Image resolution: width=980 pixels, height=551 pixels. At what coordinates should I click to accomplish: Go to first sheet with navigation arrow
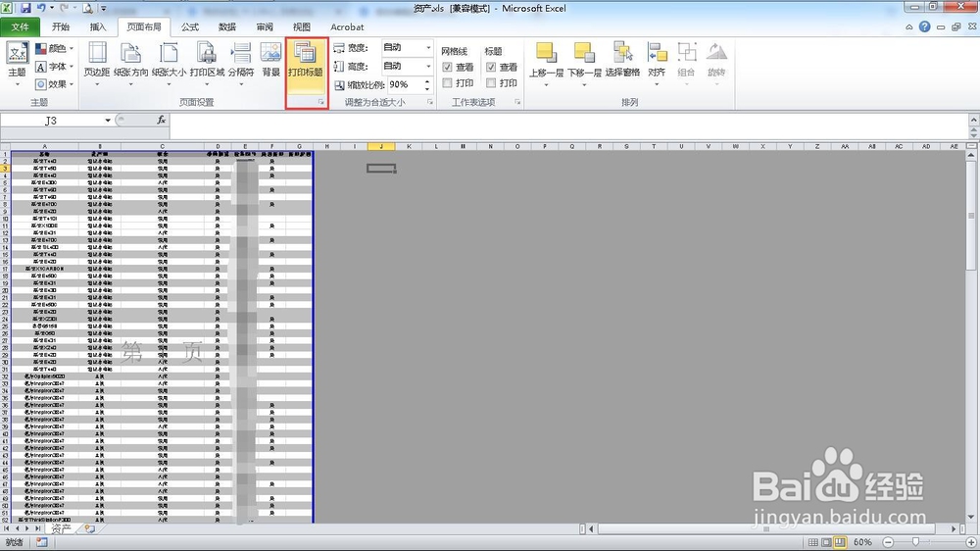[6, 529]
